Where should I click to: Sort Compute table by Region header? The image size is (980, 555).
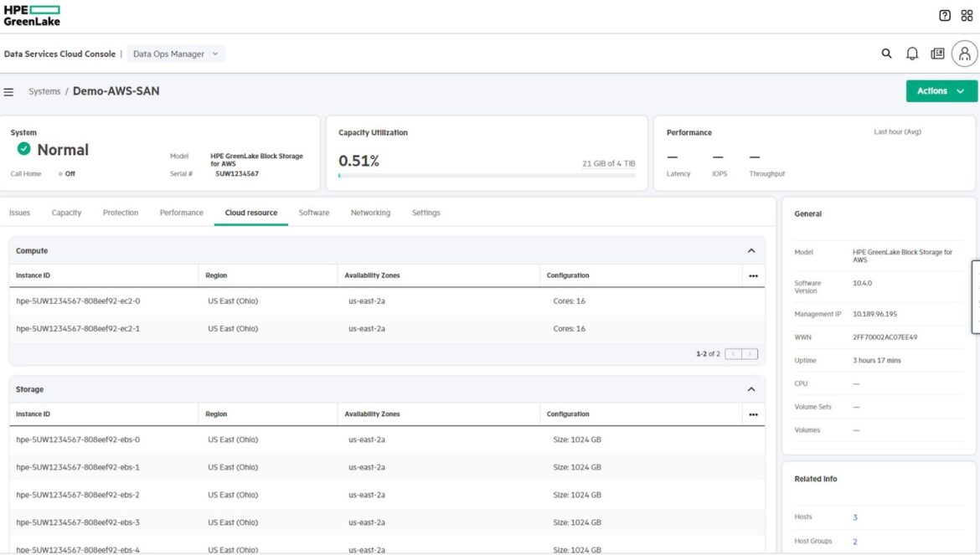(216, 275)
